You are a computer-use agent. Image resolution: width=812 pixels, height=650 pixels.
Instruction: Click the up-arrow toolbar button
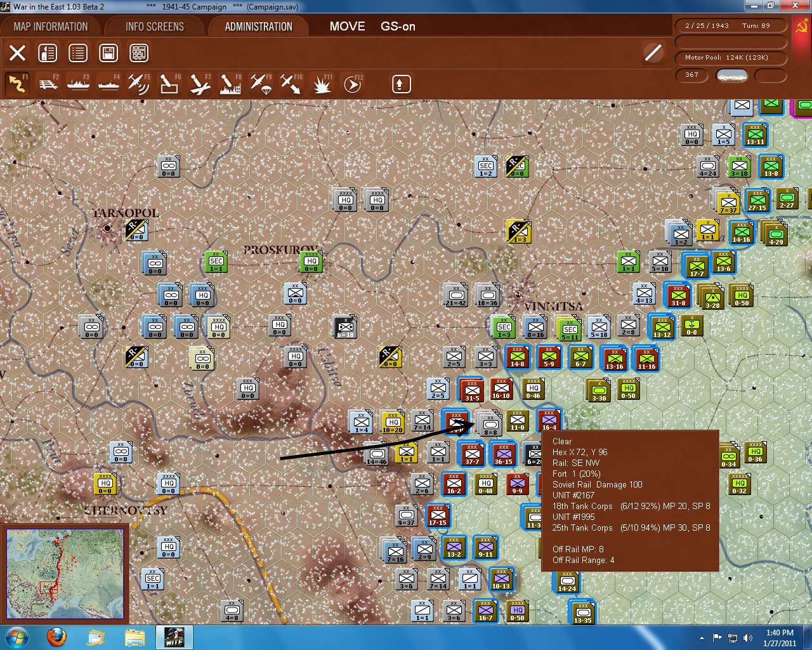[401, 84]
